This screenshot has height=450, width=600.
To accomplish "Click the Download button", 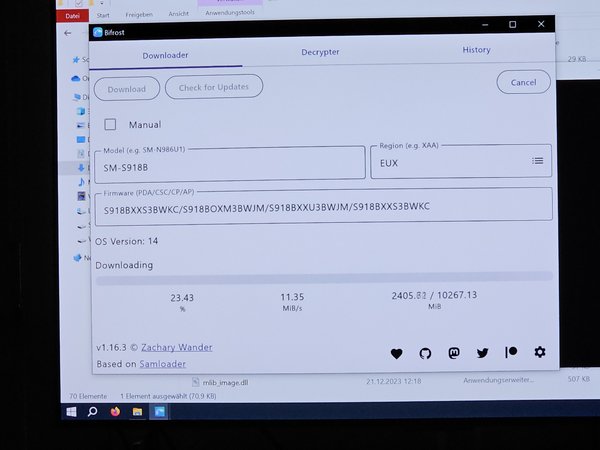I will [x=127, y=89].
